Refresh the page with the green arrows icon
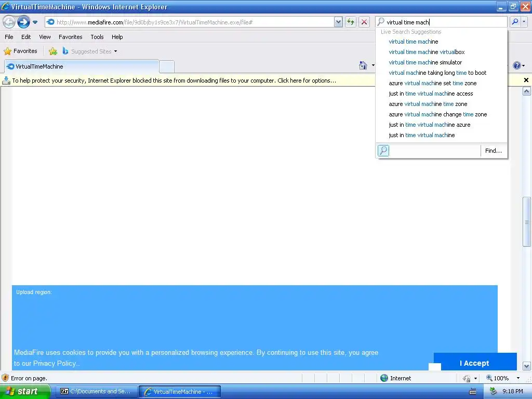The image size is (532, 399). click(351, 22)
